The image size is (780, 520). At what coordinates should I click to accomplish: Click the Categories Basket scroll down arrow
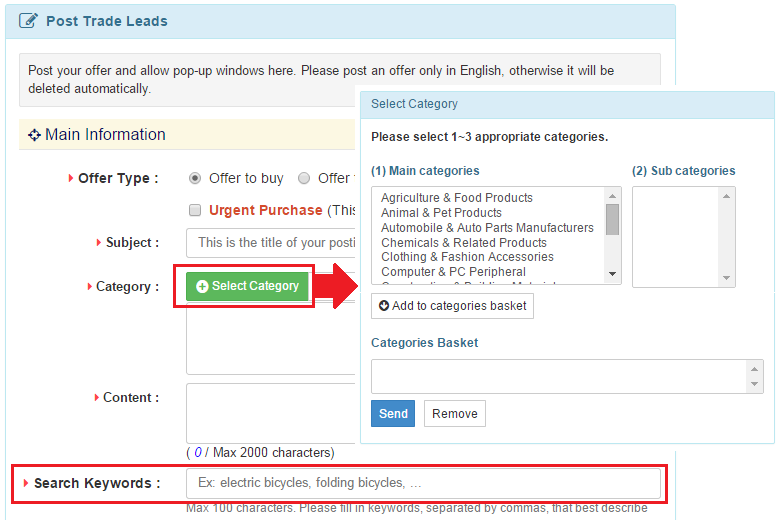pyautogui.click(x=755, y=386)
